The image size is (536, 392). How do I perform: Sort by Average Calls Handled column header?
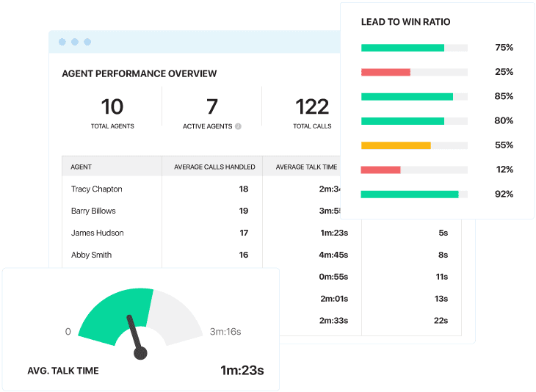[x=214, y=167]
